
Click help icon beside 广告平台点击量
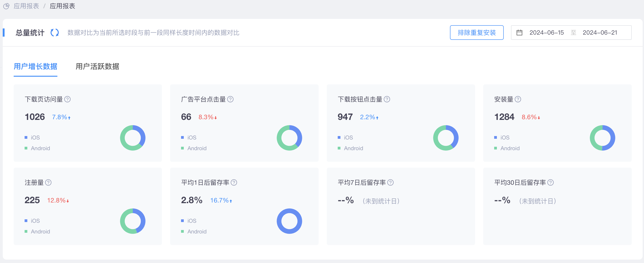(x=230, y=99)
